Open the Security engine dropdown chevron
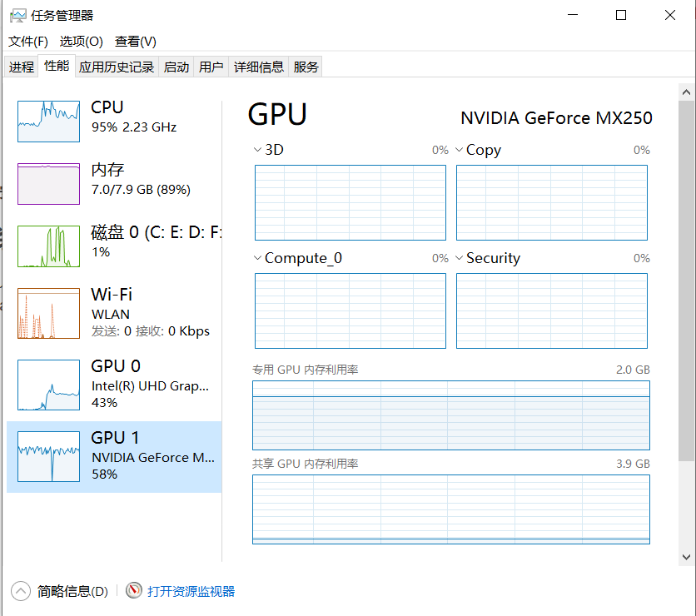 click(x=459, y=258)
